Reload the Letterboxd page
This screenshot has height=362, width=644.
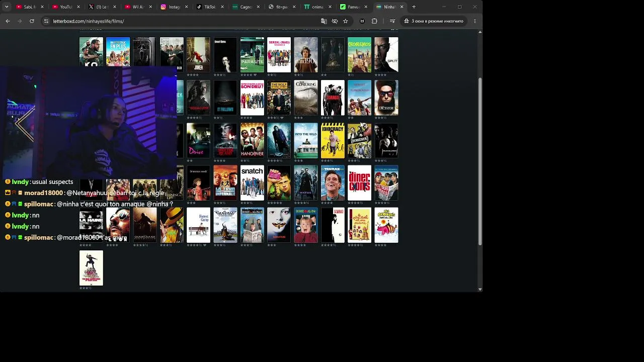click(32, 21)
